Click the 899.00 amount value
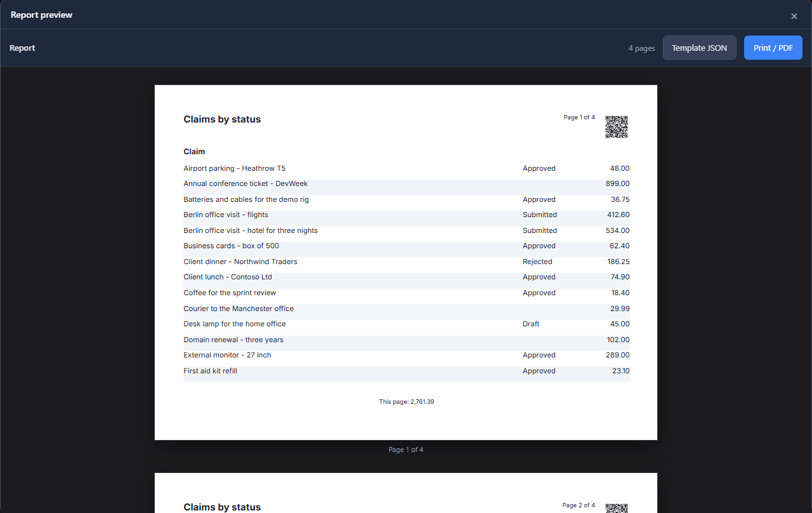 [618, 183]
